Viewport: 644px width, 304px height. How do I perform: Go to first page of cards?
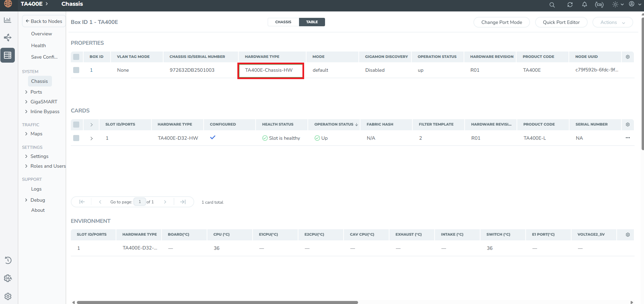(82, 202)
